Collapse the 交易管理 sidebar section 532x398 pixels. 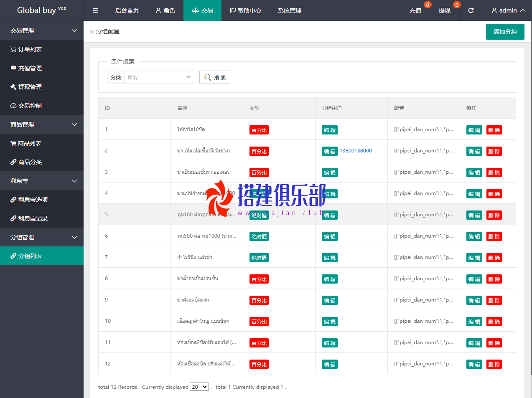(x=42, y=30)
